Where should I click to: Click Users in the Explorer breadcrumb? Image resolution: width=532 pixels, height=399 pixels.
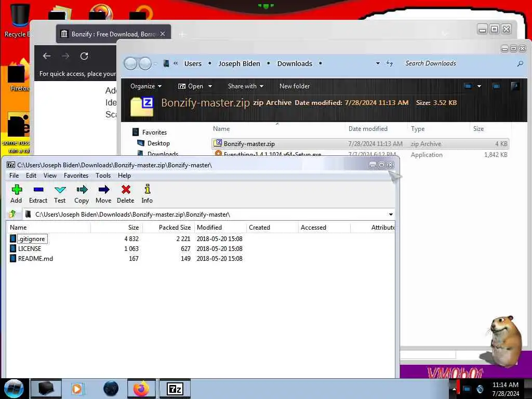coord(193,63)
